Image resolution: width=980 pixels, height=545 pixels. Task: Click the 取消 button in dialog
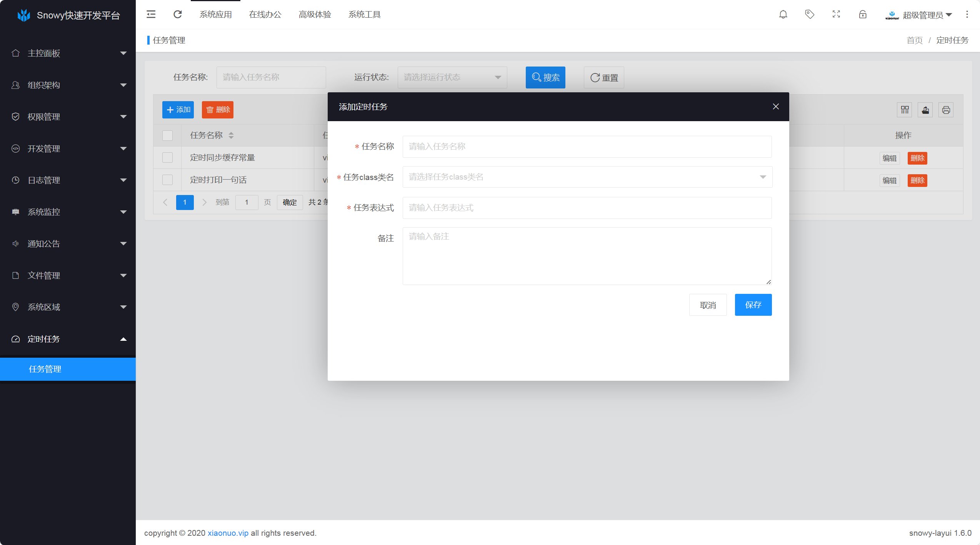(x=708, y=305)
